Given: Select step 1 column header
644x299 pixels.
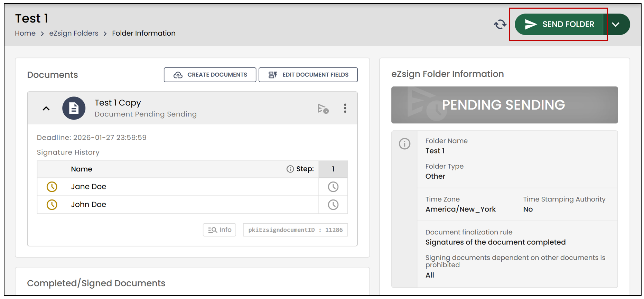Looking at the screenshot, I should (333, 169).
